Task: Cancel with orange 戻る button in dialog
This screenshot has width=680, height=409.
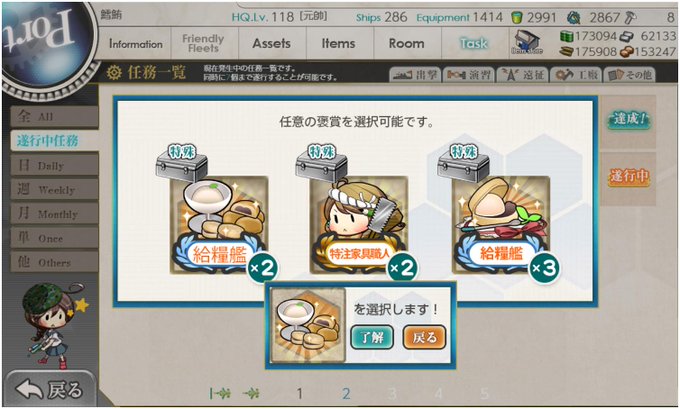Action: [x=425, y=337]
